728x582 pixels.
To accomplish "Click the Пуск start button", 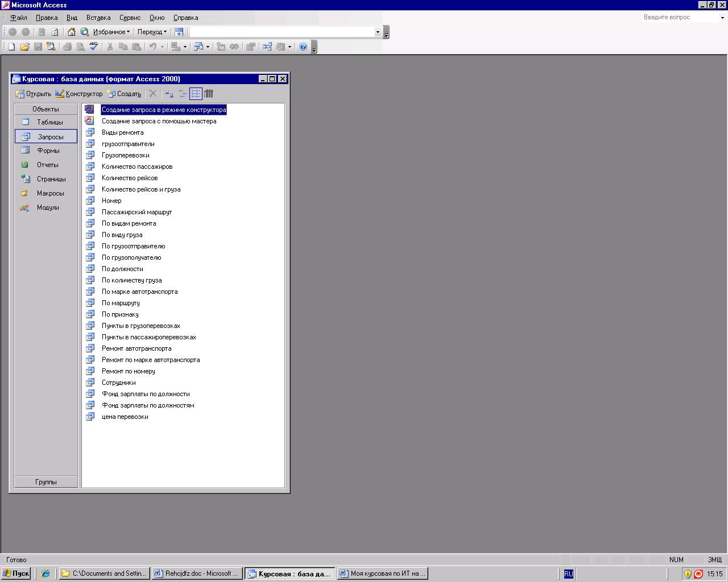I will pos(16,573).
